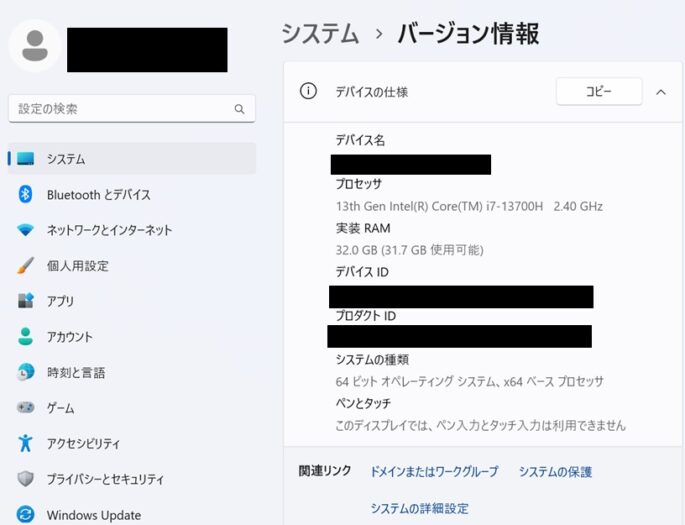Click the デバイス ID label

tap(362, 272)
